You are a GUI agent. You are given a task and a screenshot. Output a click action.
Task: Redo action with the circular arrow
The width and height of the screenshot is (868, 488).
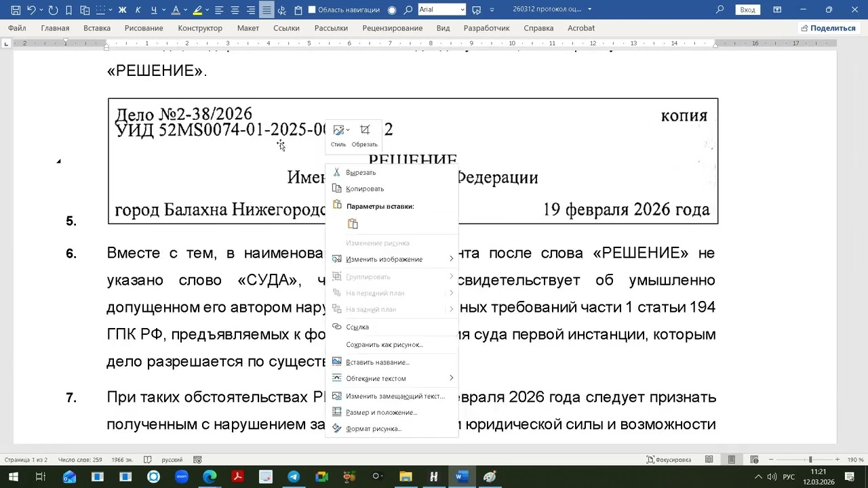click(x=54, y=10)
